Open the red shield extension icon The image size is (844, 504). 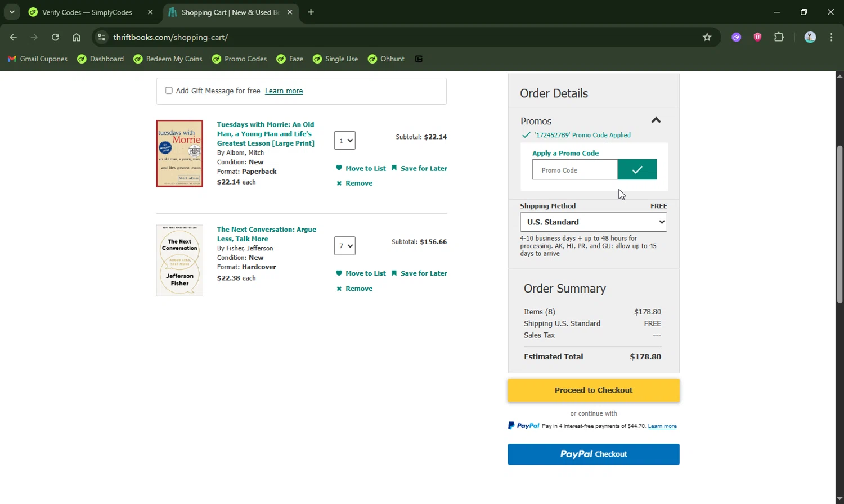[x=757, y=37]
